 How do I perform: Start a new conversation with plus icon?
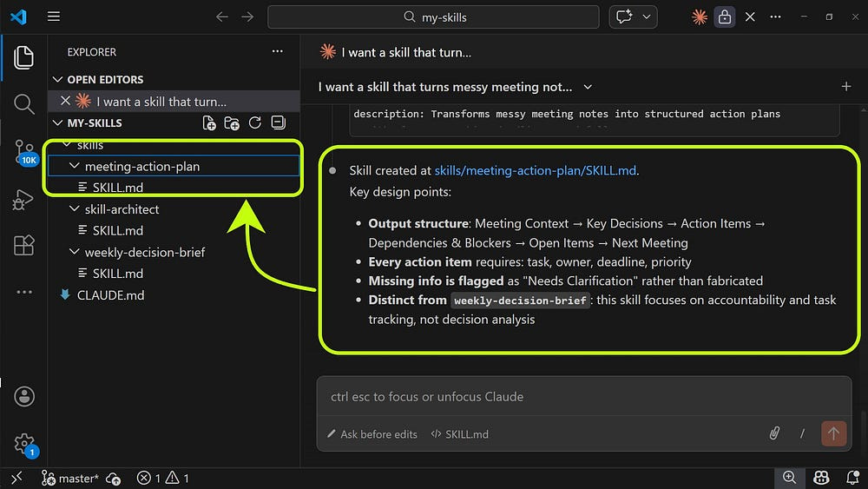[x=845, y=86]
